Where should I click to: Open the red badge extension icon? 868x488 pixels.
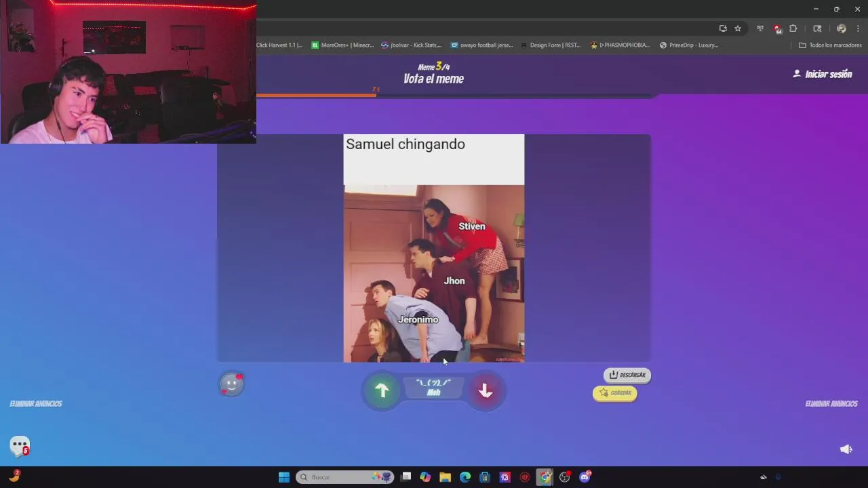pyautogui.click(x=777, y=28)
